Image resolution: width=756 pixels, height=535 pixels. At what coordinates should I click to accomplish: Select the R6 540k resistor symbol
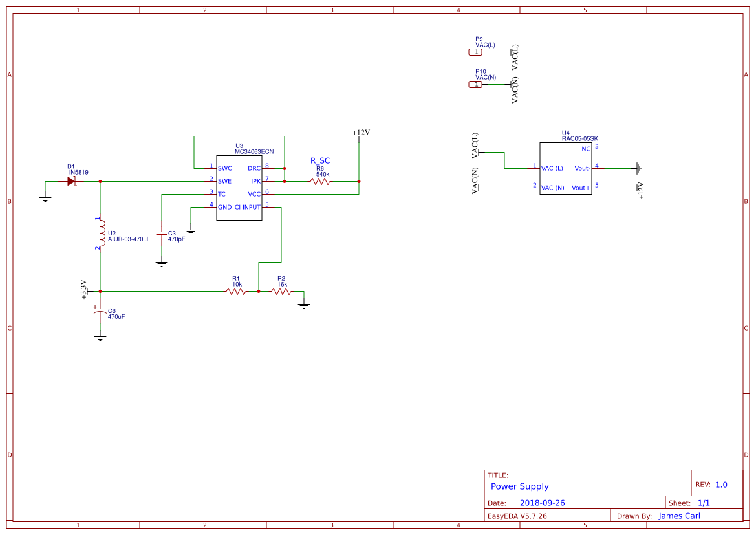point(320,182)
